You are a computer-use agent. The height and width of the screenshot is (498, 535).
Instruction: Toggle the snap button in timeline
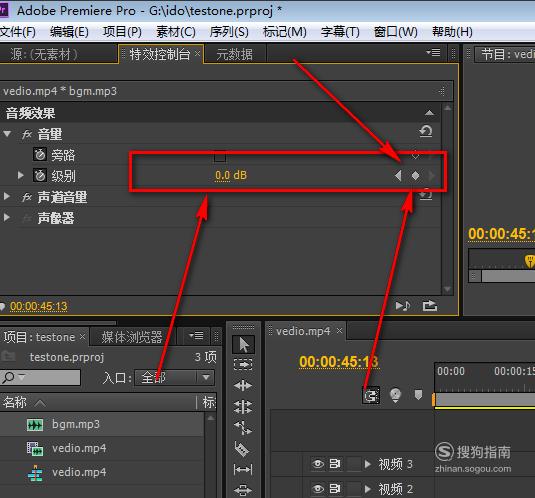(371, 396)
